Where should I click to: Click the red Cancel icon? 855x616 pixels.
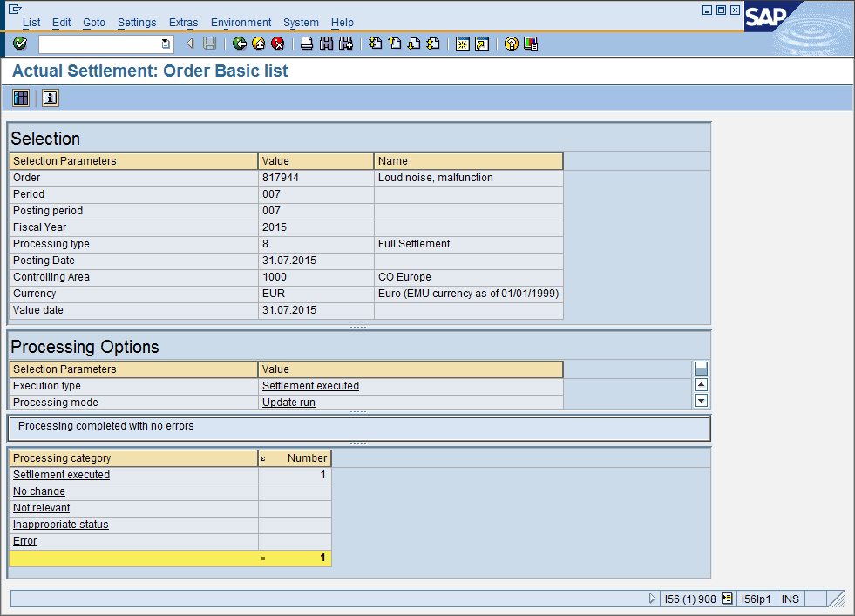277,44
